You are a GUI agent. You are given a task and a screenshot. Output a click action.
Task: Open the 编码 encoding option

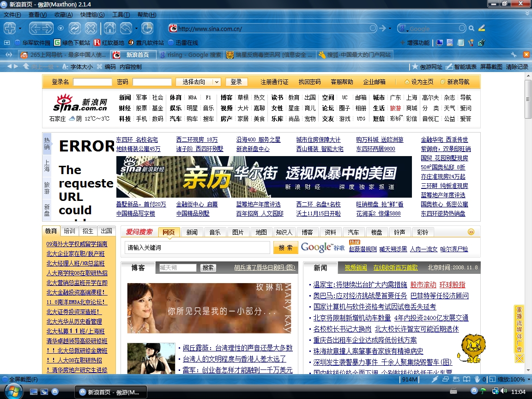coord(107,67)
